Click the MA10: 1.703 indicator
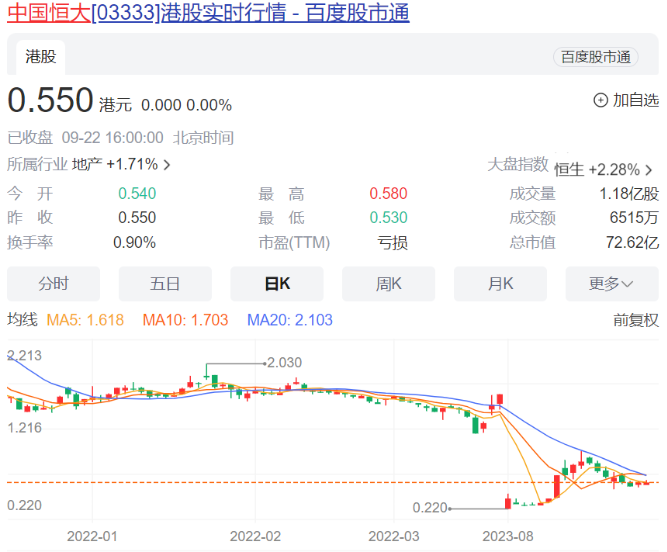 tap(185, 320)
